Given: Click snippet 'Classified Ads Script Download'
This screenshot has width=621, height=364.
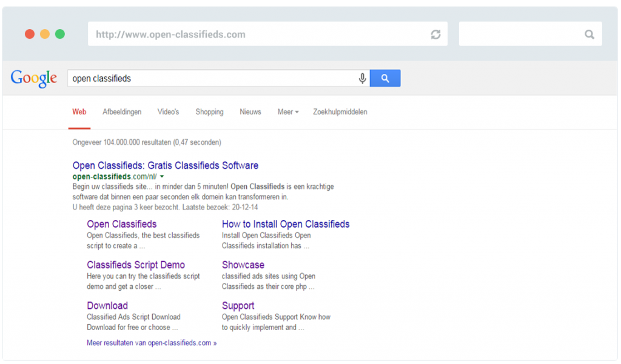Looking at the screenshot, I should point(133,317).
